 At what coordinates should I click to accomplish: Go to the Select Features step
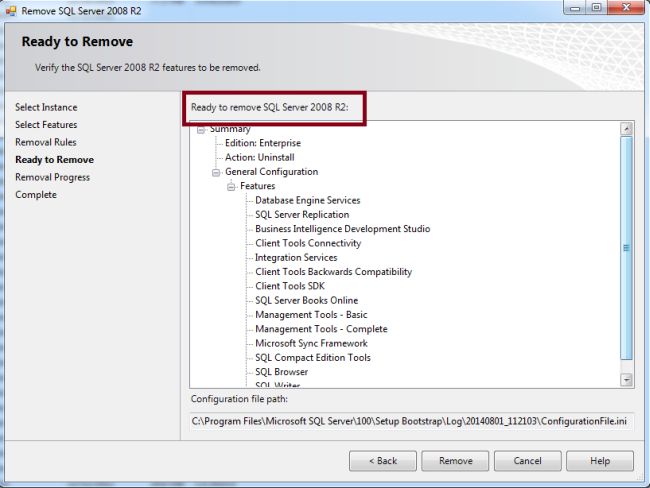[46, 125]
